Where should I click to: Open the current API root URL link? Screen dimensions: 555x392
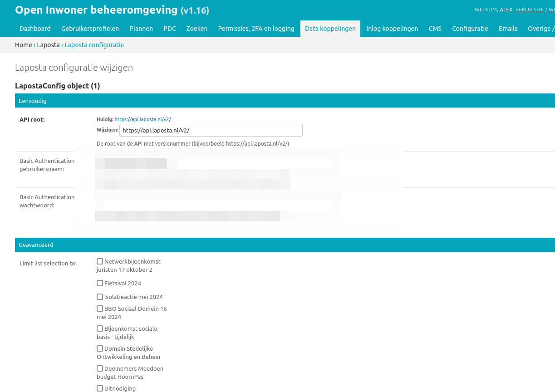coord(142,119)
